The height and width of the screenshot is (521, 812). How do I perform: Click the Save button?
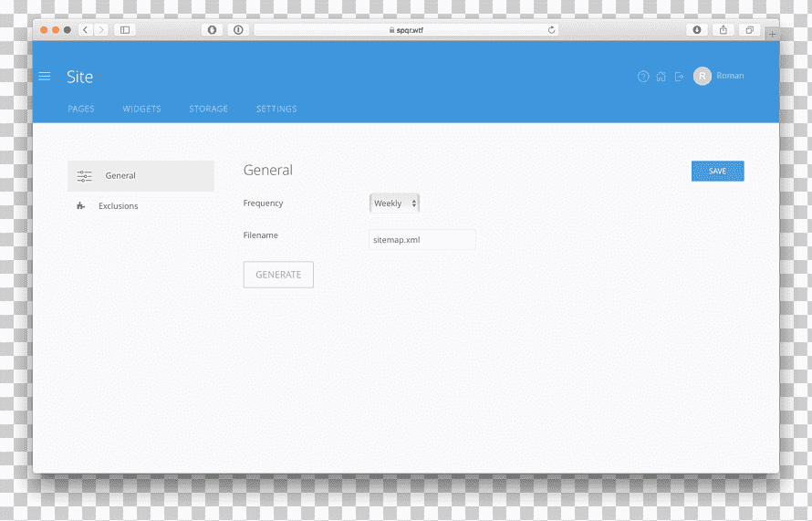tap(718, 171)
